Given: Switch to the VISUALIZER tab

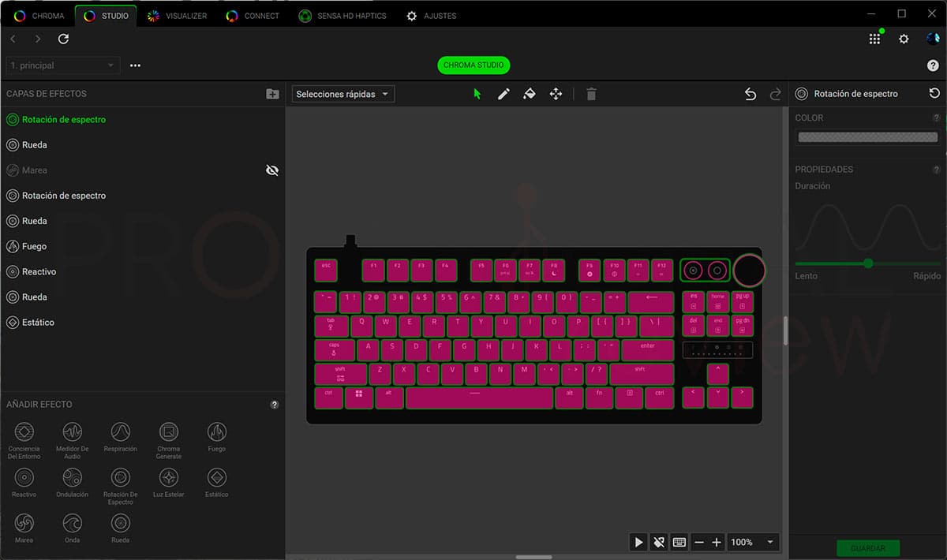Looking at the screenshot, I should click(177, 16).
